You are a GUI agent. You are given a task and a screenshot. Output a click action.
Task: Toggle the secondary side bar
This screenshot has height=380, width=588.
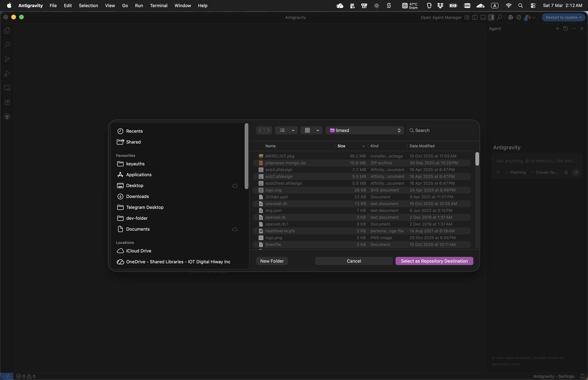[491, 17]
